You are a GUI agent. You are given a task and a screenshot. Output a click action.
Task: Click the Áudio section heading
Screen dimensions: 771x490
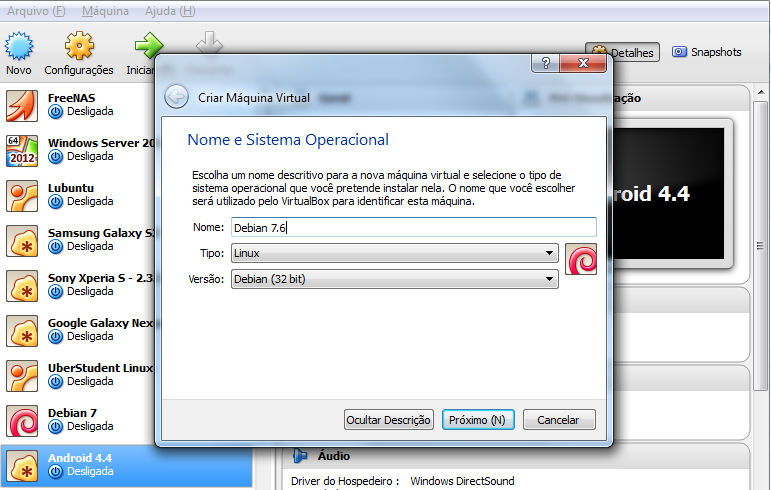click(334, 456)
